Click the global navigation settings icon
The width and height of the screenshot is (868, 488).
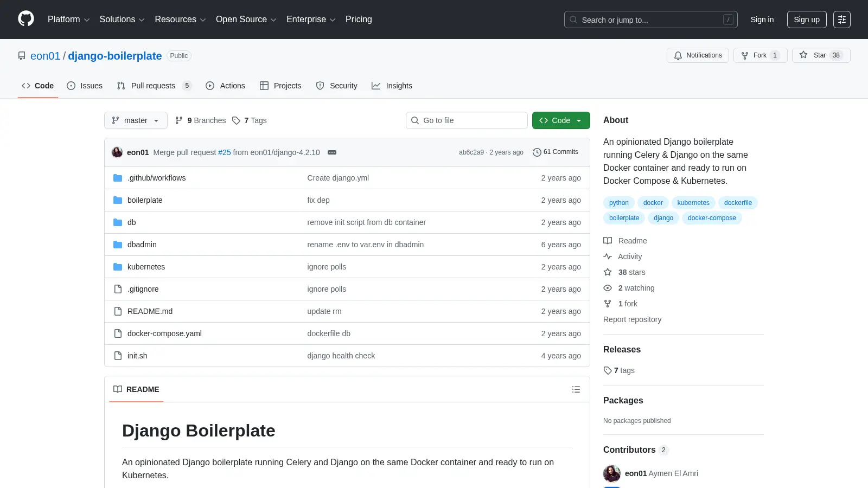point(841,20)
